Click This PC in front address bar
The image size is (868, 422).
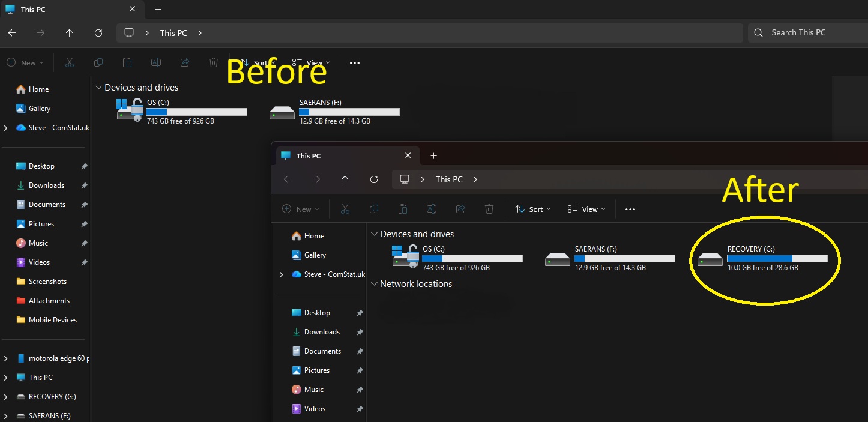click(449, 179)
